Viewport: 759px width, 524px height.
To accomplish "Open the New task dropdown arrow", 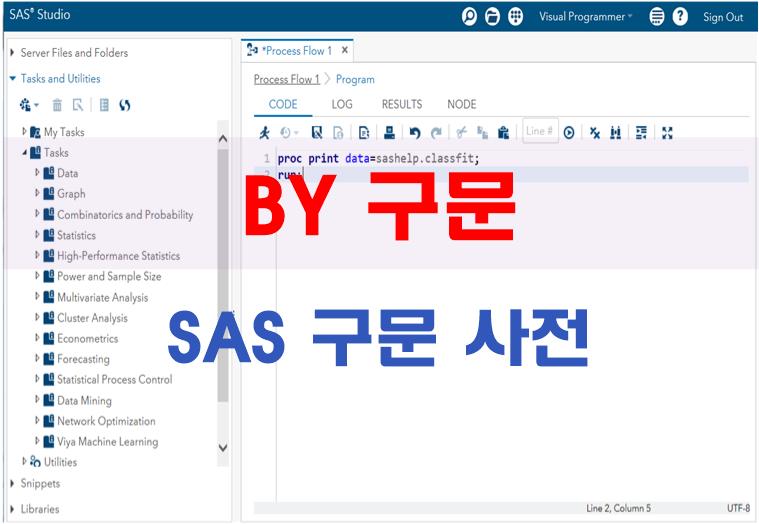I will [36, 105].
